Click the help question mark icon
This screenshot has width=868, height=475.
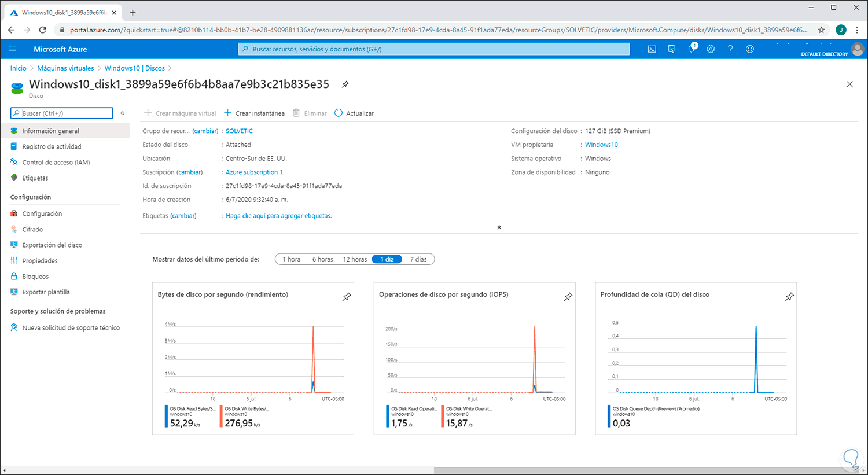coord(730,49)
